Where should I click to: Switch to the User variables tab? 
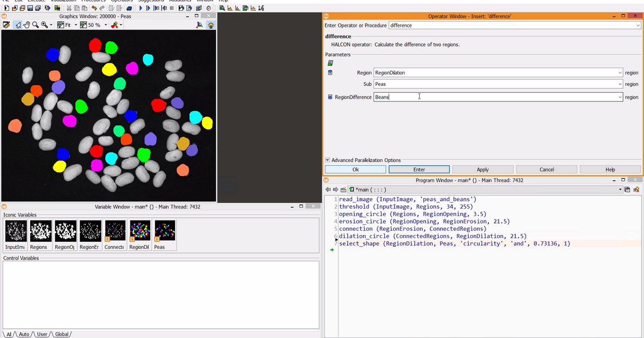tap(43, 334)
